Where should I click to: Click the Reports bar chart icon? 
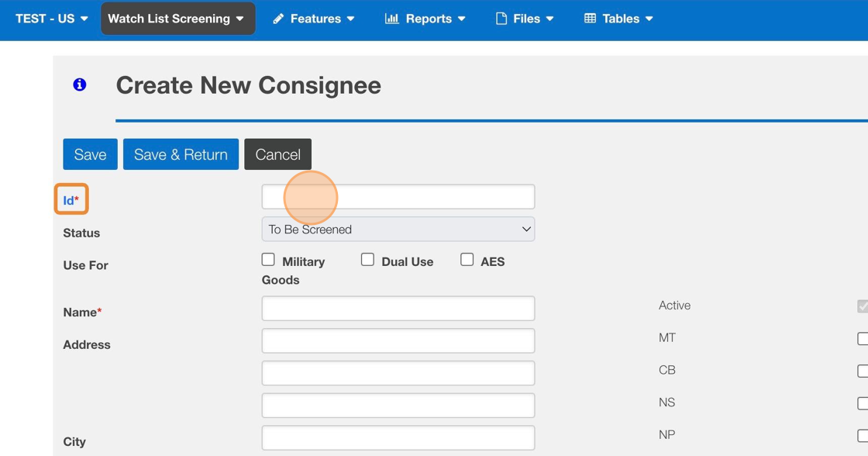(392, 19)
